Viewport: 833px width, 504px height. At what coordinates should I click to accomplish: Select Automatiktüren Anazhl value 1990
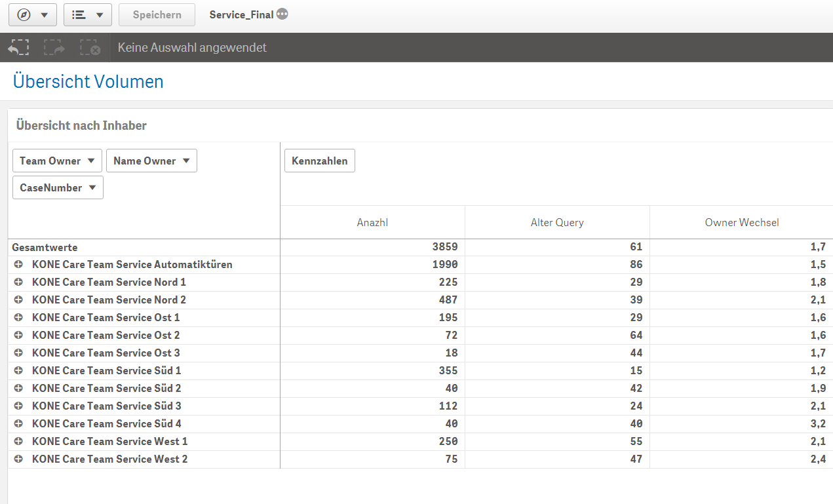coord(444,265)
